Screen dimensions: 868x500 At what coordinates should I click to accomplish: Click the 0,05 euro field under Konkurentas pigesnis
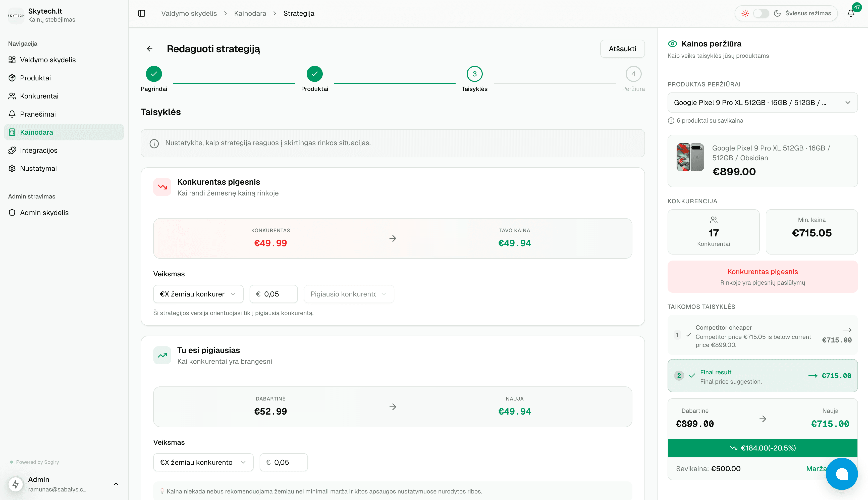274,294
